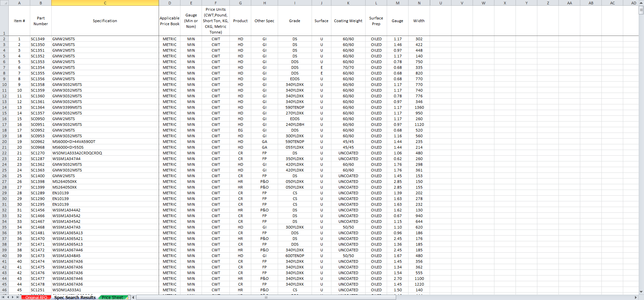Screen dimensions: 644x300
Task: Select column C header
Action: click(105, 3)
